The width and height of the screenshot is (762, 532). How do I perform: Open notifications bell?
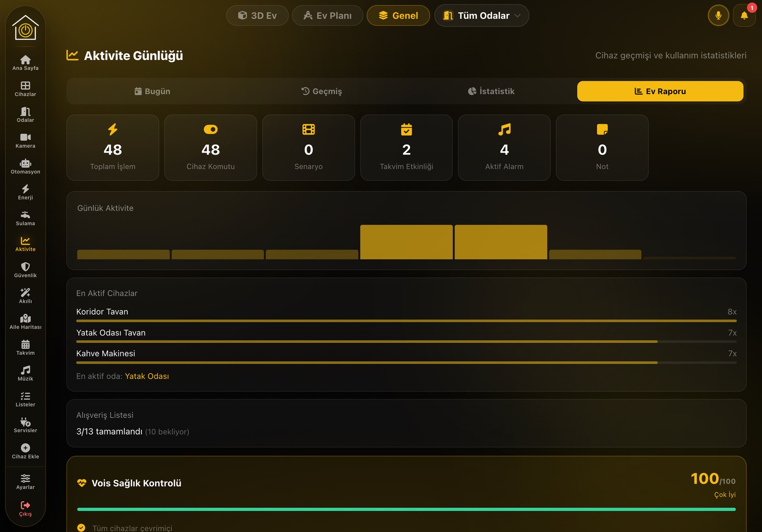tap(744, 16)
